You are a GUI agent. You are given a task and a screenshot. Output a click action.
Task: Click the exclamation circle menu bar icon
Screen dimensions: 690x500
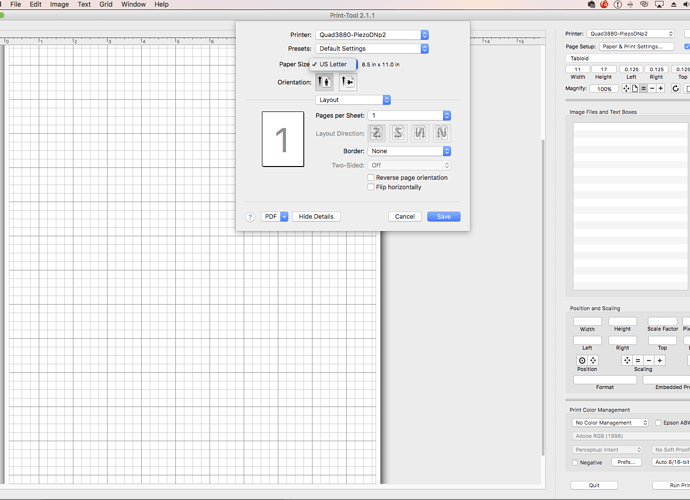click(618, 4)
